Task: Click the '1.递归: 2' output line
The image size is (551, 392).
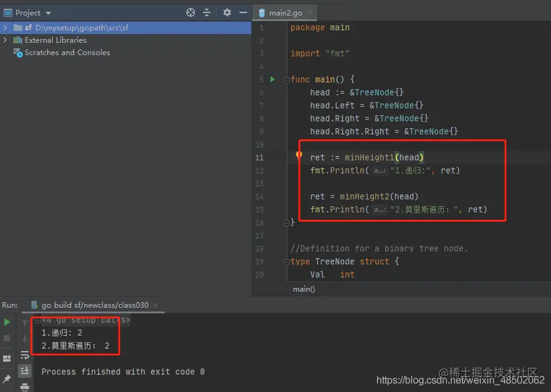Action: coord(62,333)
